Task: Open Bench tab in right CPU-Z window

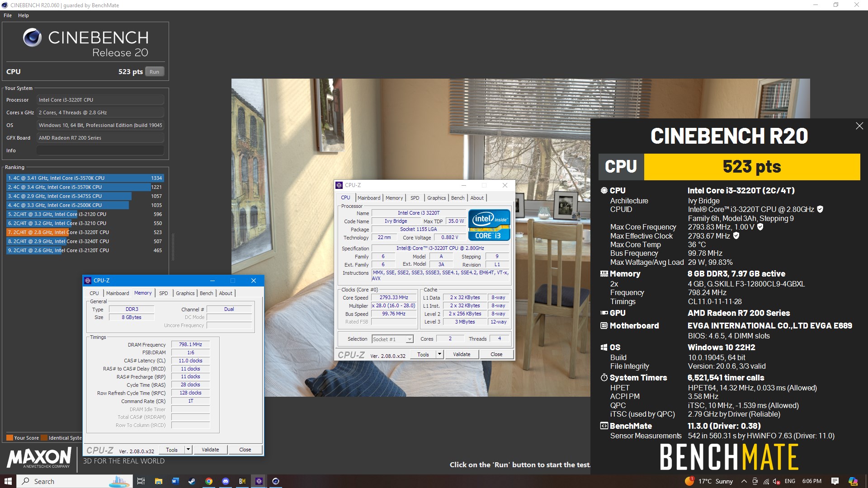Action: click(x=458, y=198)
